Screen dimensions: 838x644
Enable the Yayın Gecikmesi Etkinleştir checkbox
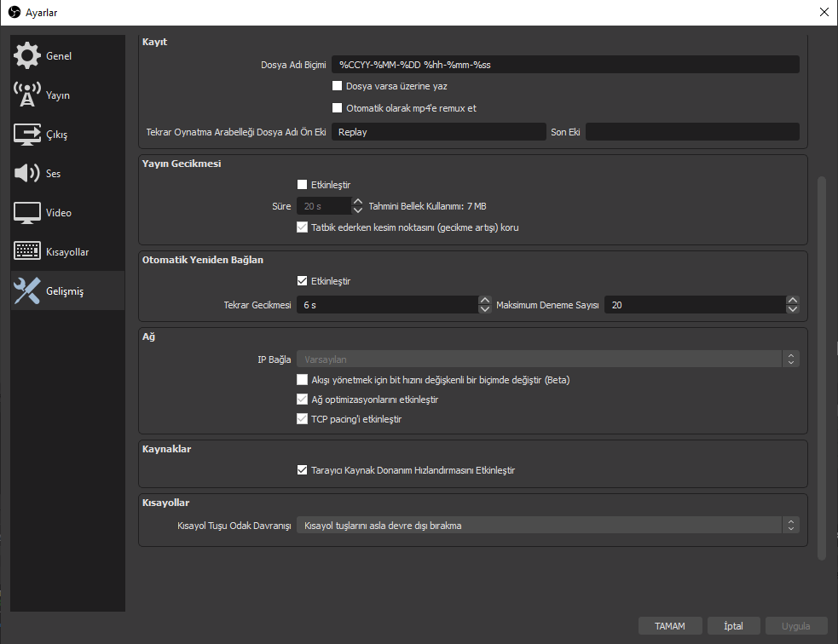click(x=302, y=184)
